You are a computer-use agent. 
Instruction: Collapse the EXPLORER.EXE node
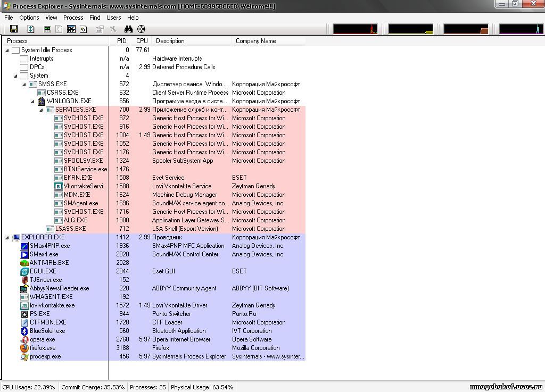[7, 238]
